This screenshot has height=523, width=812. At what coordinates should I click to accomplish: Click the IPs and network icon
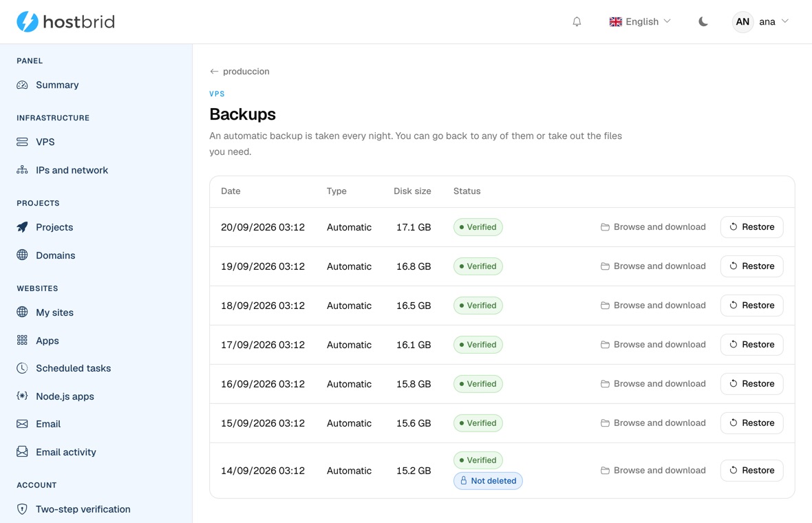coord(22,170)
